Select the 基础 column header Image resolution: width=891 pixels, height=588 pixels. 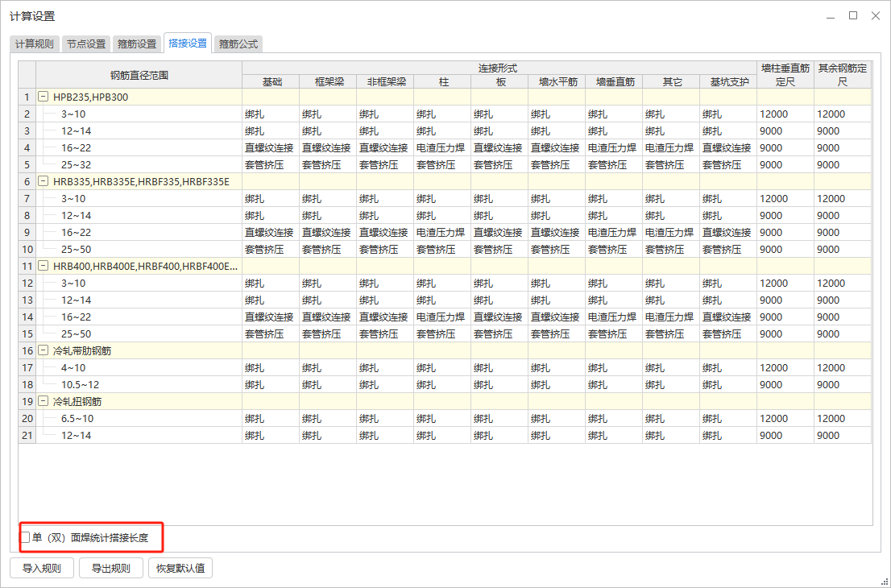click(x=271, y=82)
